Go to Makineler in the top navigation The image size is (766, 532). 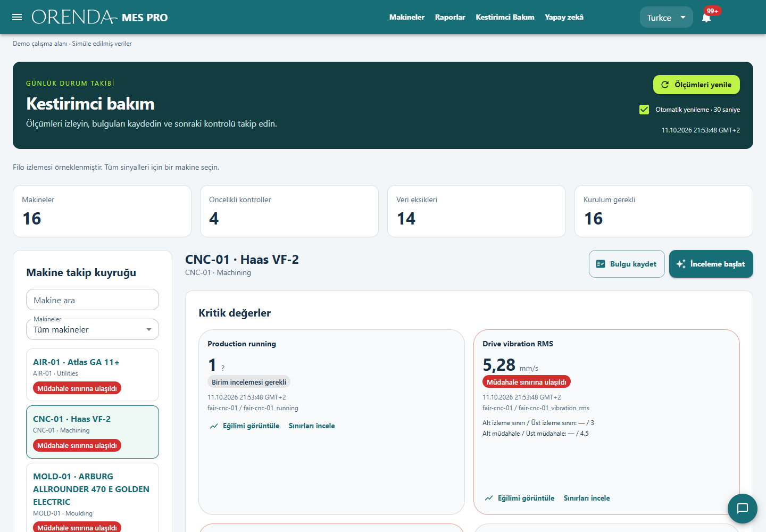pyautogui.click(x=407, y=17)
